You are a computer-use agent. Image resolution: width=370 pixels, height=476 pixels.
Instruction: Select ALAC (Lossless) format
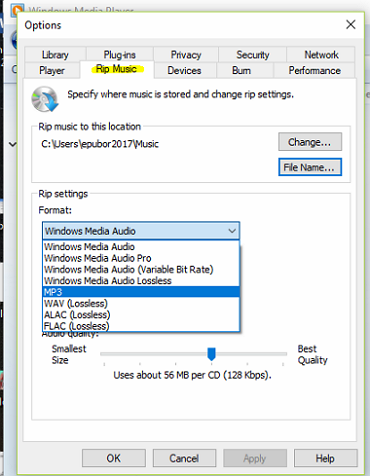(x=141, y=315)
